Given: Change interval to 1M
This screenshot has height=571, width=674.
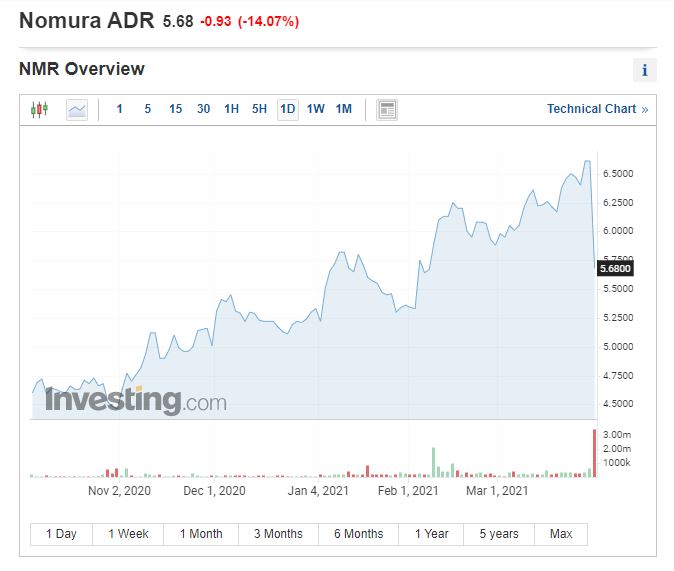Looking at the screenshot, I should coord(344,109).
